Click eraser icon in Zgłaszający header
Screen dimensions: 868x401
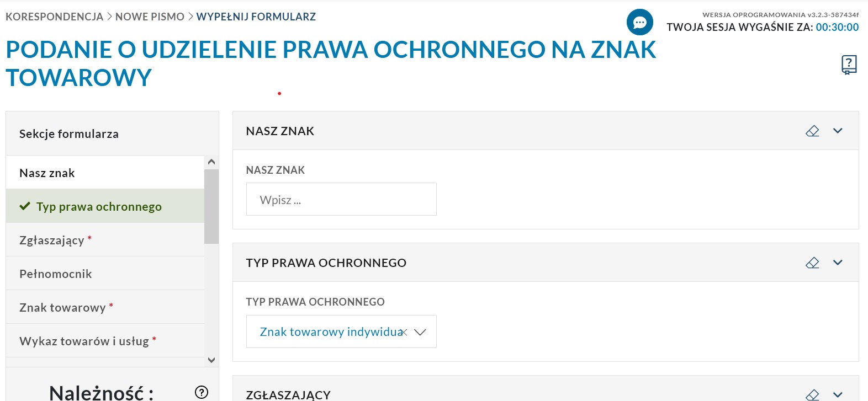click(x=812, y=394)
